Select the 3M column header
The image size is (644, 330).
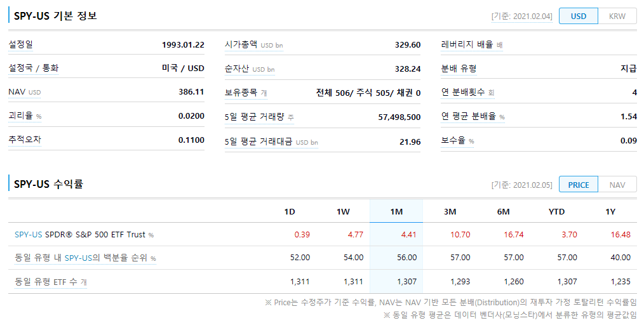(450, 212)
